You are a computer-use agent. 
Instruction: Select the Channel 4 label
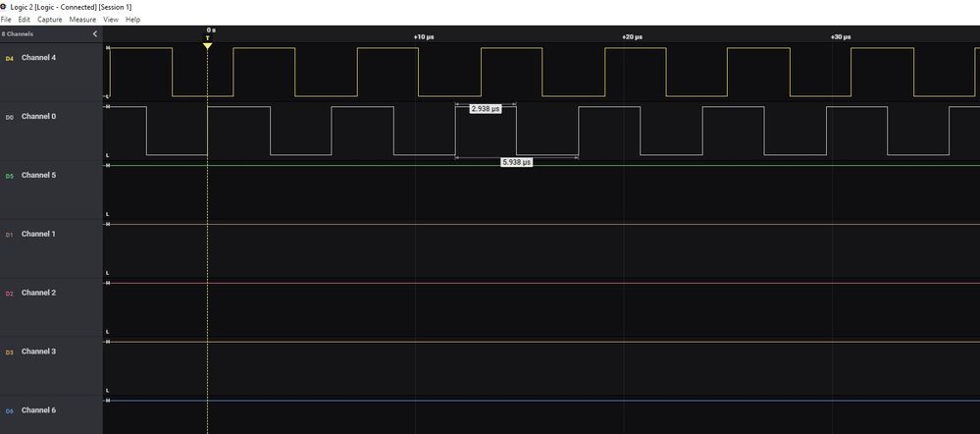click(x=39, y=58)
